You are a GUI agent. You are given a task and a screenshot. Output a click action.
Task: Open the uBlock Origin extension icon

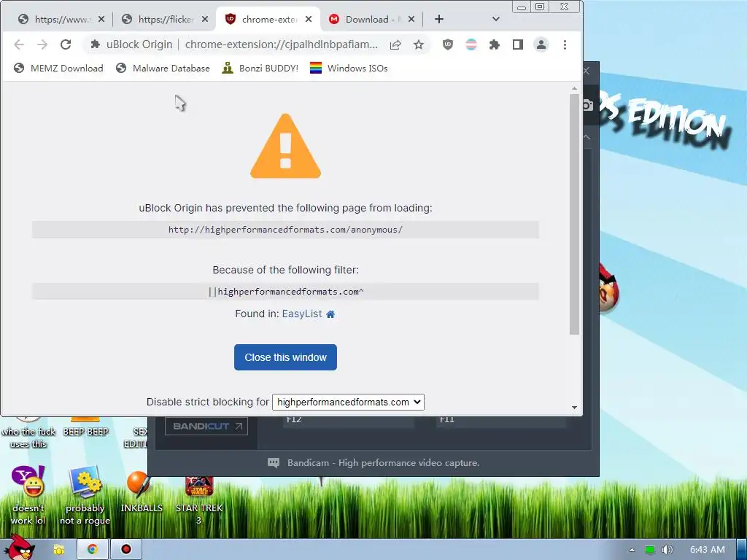pyautogui.click(x=447, y=44)
